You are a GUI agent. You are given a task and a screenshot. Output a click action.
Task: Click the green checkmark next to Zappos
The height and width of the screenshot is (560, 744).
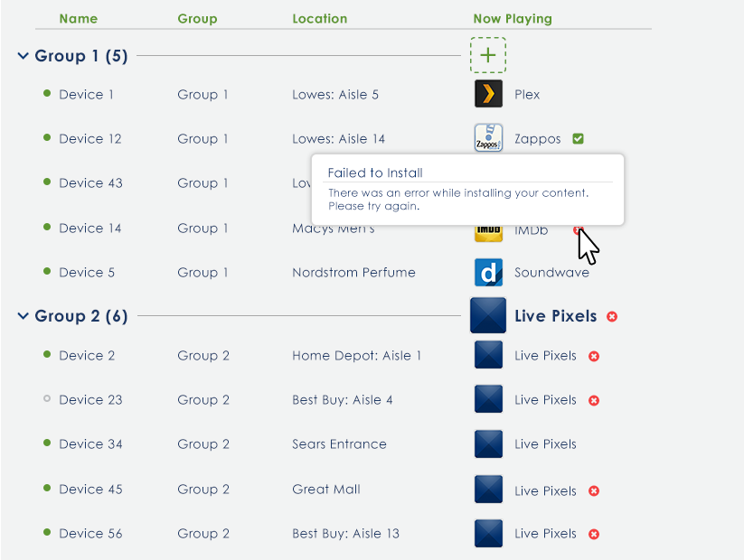pos(579,139)
